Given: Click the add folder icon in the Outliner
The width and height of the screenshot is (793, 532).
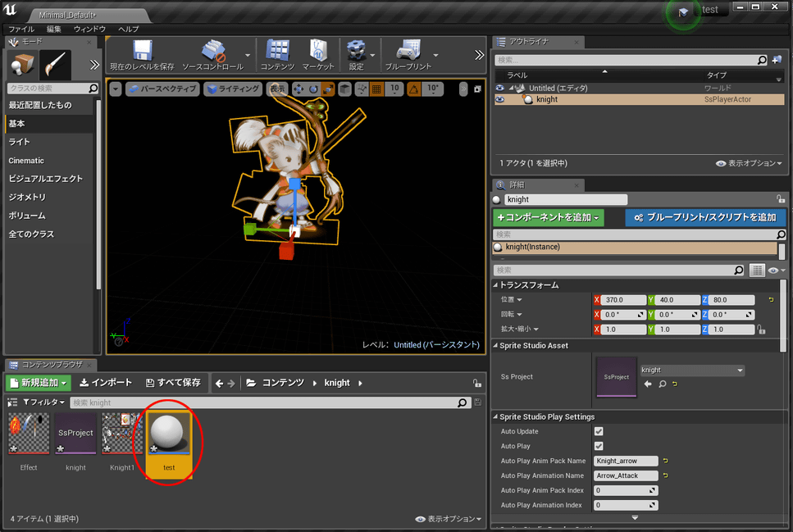Looking at the screenshot, I should (777, 60).
